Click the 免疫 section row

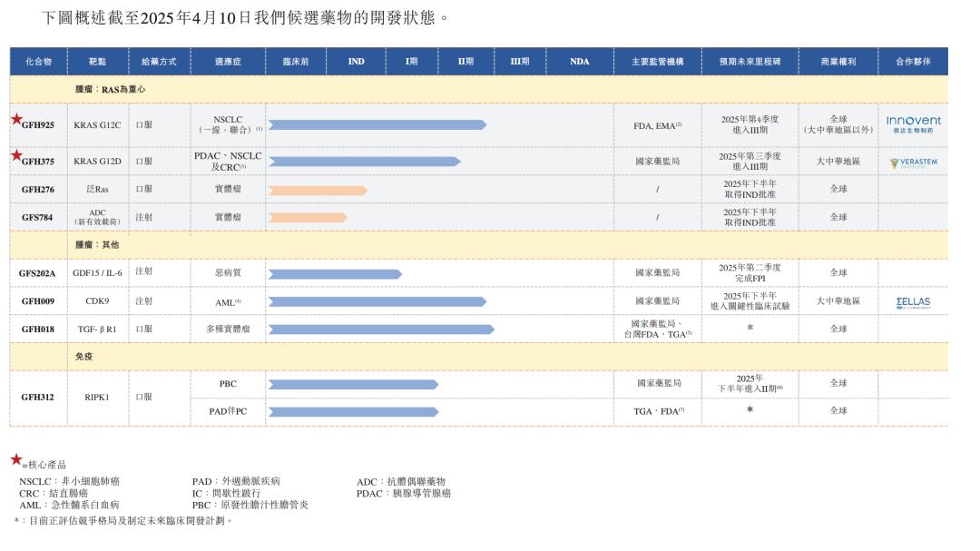(x=479, y=357)
